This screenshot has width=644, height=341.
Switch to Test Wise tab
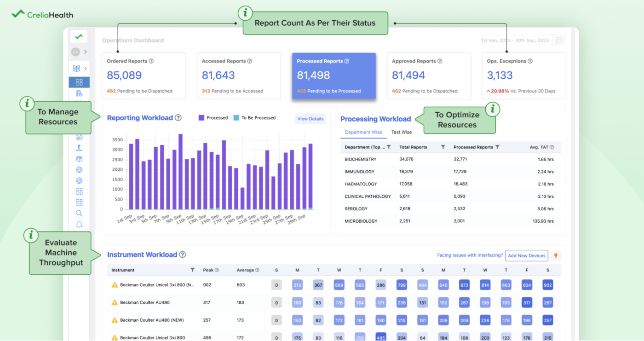[x=402, y=132]
